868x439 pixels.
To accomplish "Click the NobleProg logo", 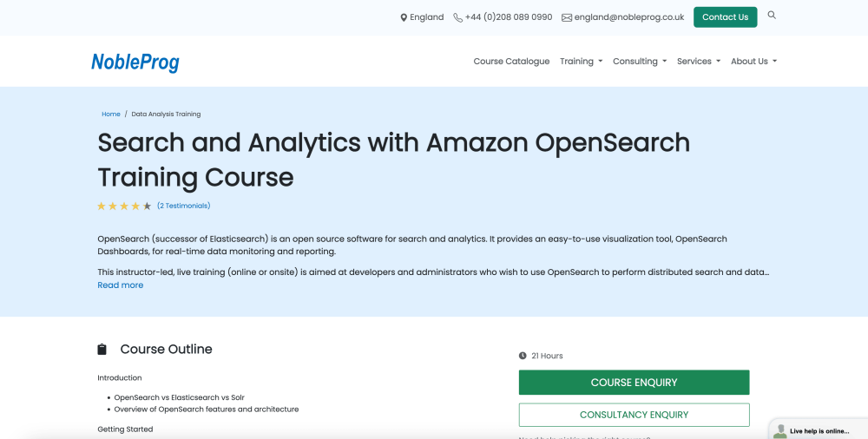I will [135, 62].
